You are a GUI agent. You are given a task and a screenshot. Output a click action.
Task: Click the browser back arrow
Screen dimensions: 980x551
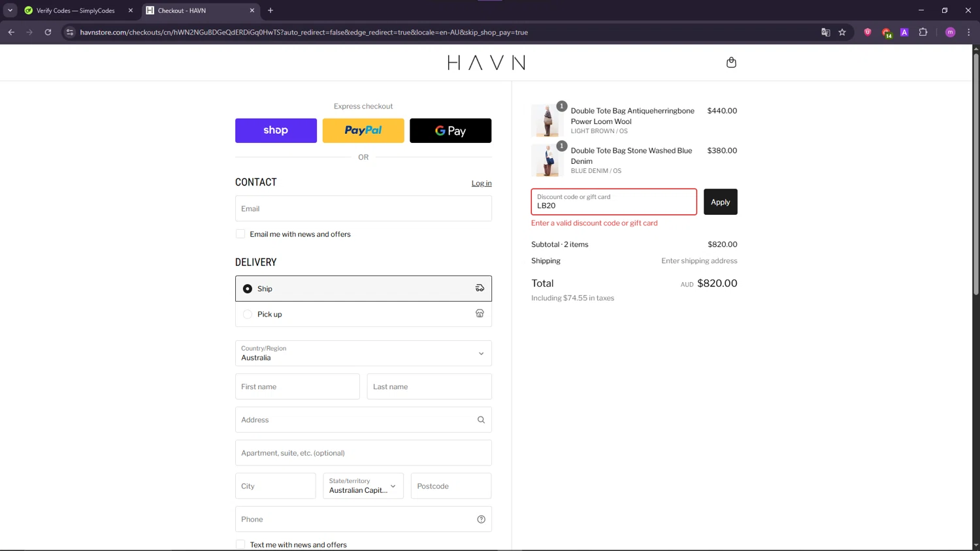point(11,32)
